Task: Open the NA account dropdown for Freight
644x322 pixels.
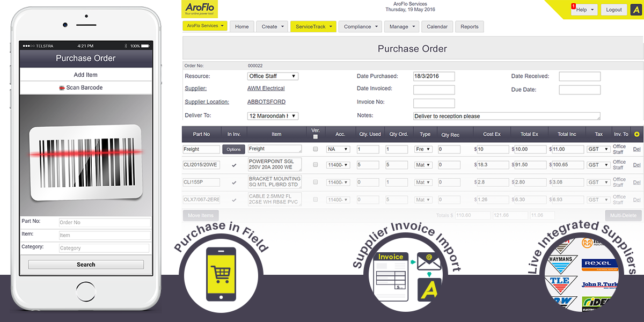Action: coord(338,149)
